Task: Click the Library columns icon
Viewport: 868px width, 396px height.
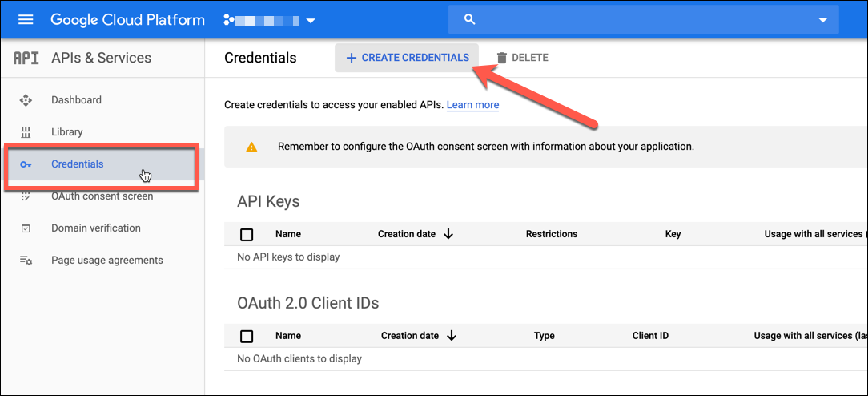Action: point(26,132)
